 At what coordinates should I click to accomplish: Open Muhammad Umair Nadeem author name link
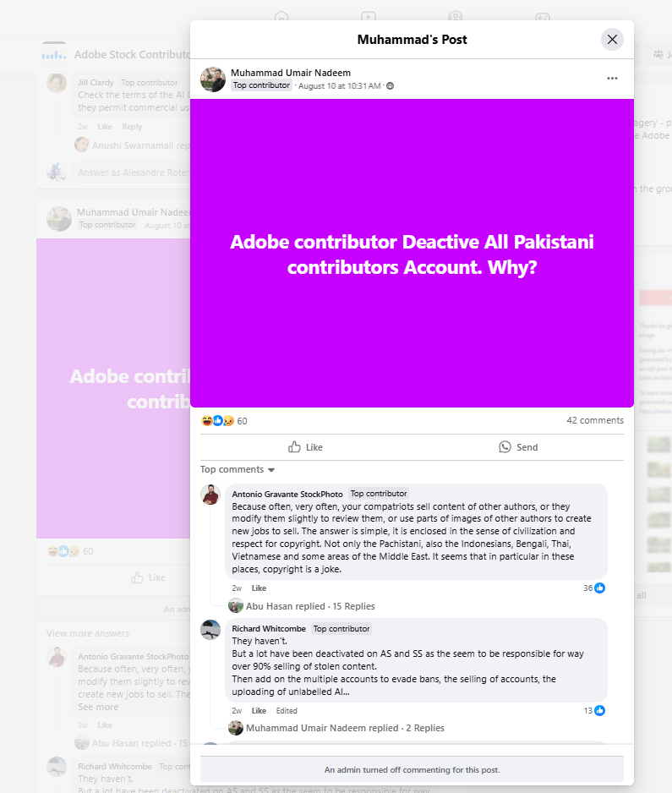(x=291, y=73)
